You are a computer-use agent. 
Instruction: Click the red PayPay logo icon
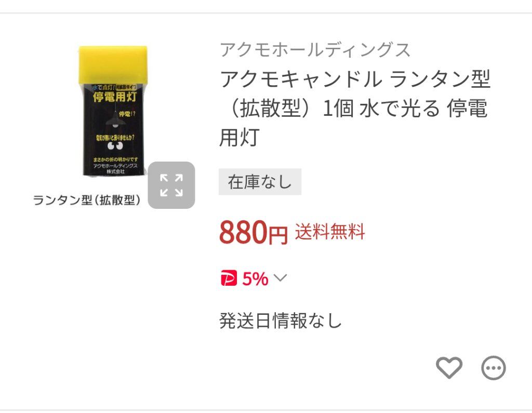point(229,278)
